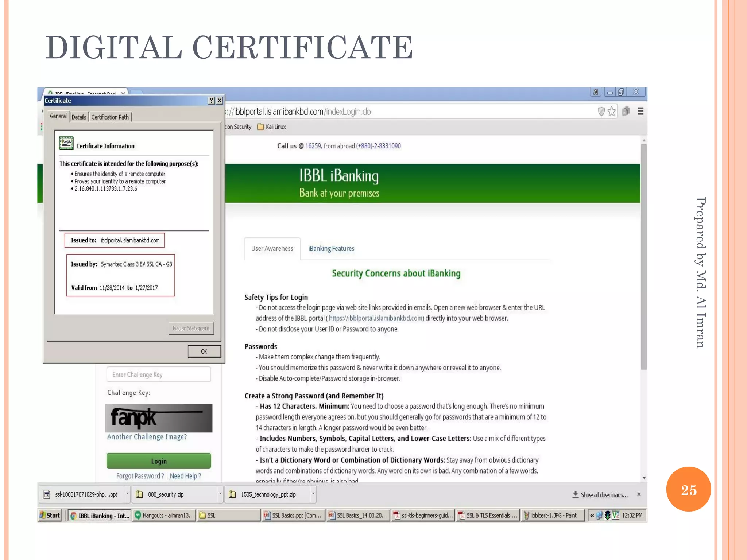Select the General tab in Certificate dialog

tap(58, 116)
